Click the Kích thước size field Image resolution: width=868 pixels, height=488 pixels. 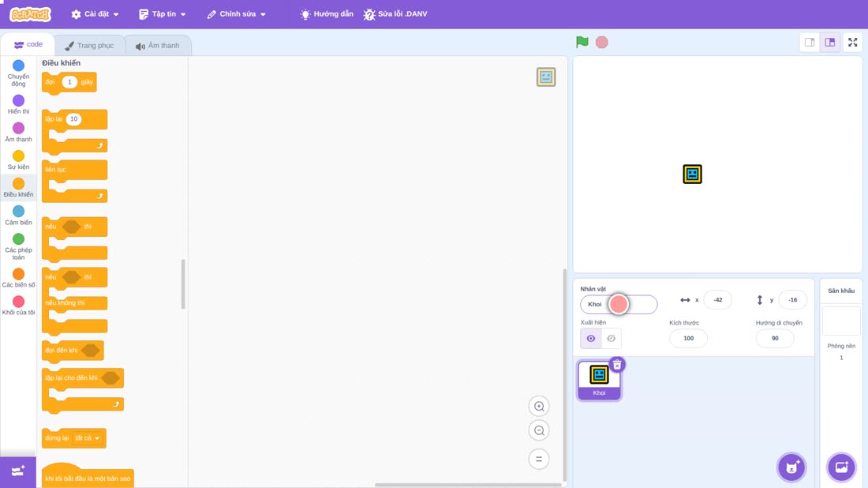pyautogui.click(x=688, y=339)
